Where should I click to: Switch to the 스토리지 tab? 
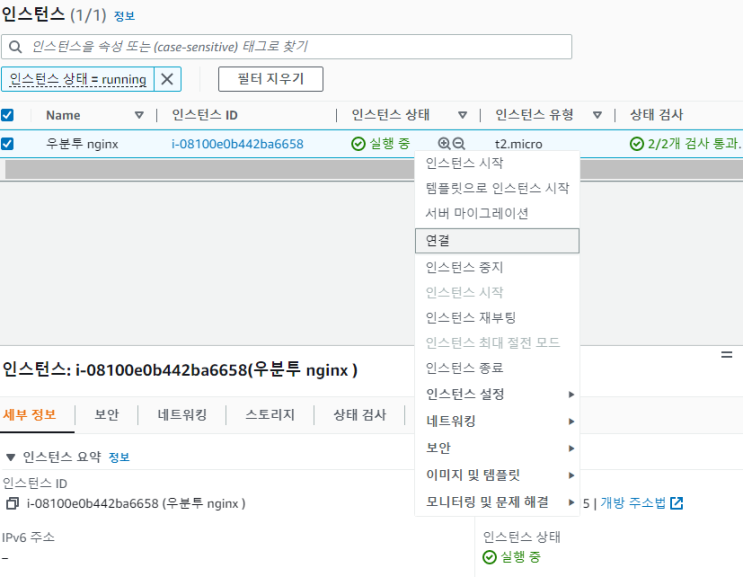pyautogui.click(x=270, y=415)
